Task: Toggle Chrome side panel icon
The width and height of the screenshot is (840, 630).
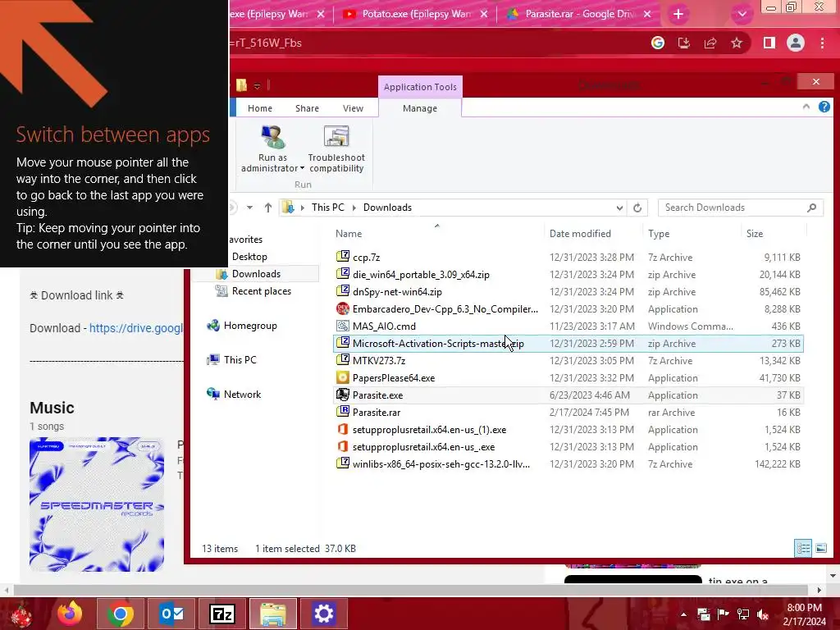Action: 769,43
